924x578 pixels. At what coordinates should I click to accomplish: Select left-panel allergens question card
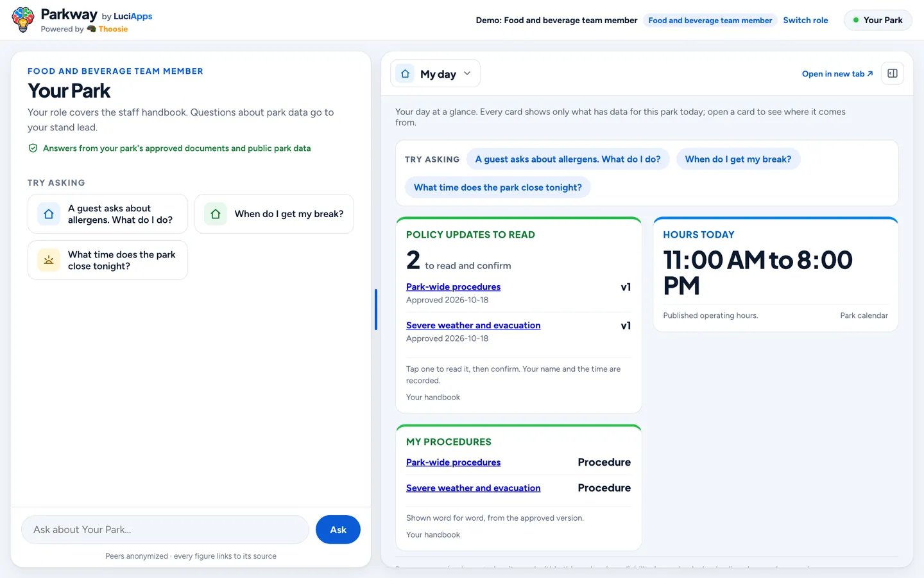pyautogui.click(x=108, y=214)
